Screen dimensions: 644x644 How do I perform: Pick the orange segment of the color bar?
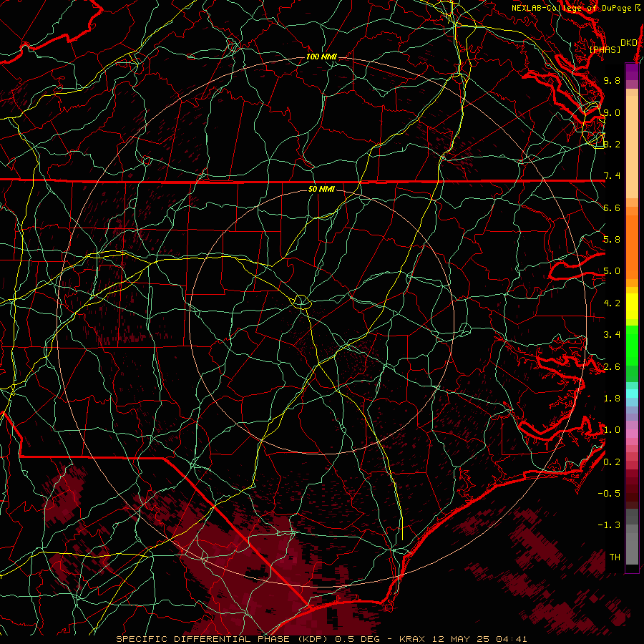tap(632, 246)
